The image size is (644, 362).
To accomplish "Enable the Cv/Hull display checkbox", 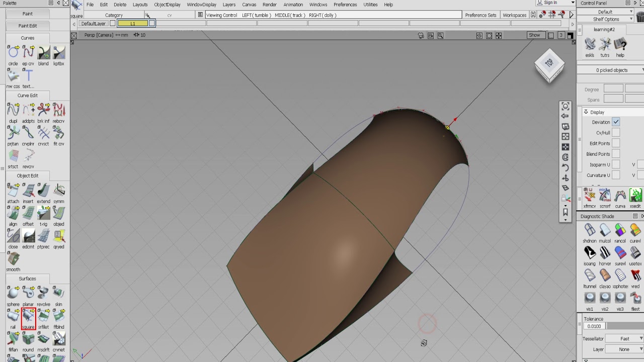I will click(x=616, y=133).
